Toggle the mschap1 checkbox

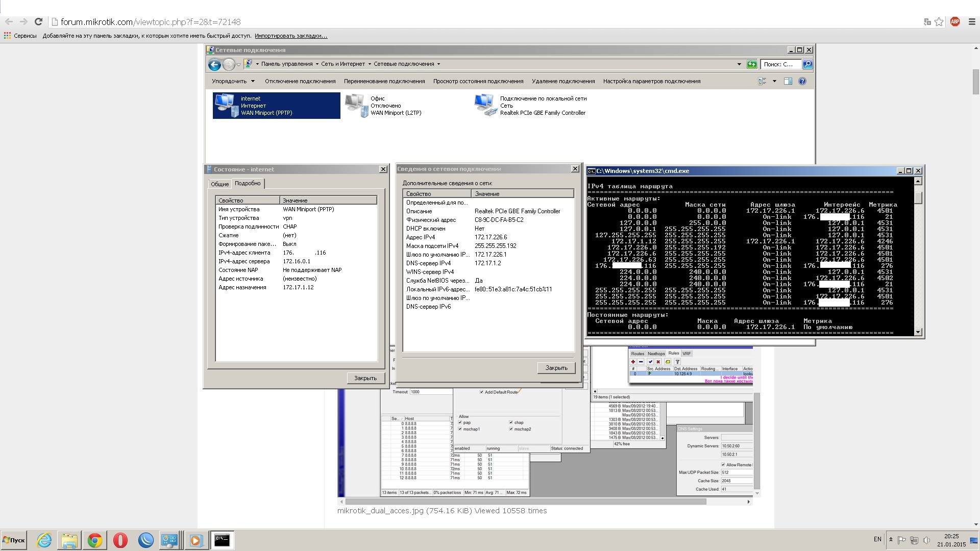coord(460,429)
